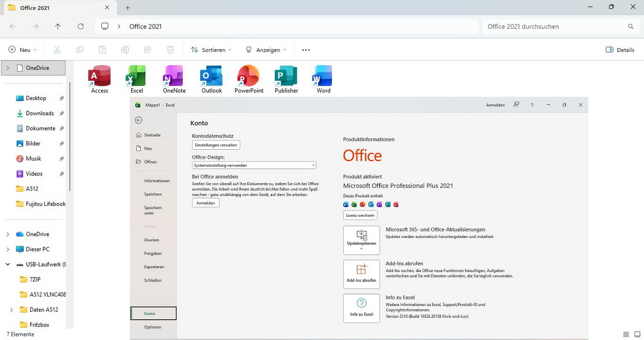The width and height of the screenshot is (644, 340).
Task: Select Optionen in Excel sidebar
Action: click(x=153, y=327)
